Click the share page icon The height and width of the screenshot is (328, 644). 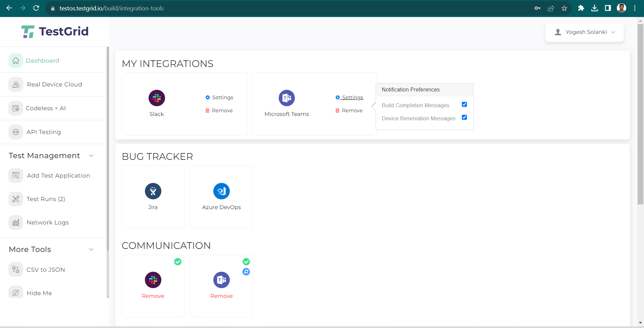(551, 8)
